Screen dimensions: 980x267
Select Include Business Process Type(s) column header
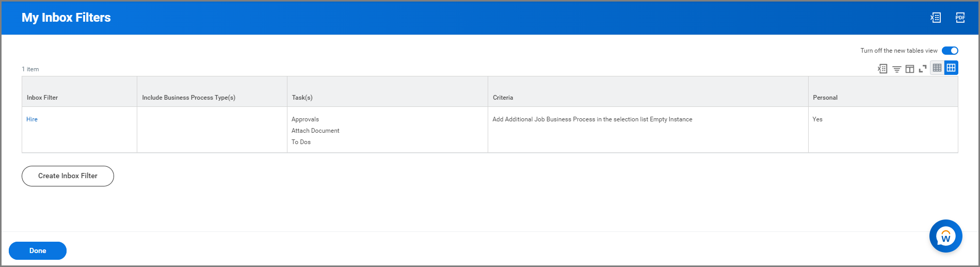(x=188, y=98)
